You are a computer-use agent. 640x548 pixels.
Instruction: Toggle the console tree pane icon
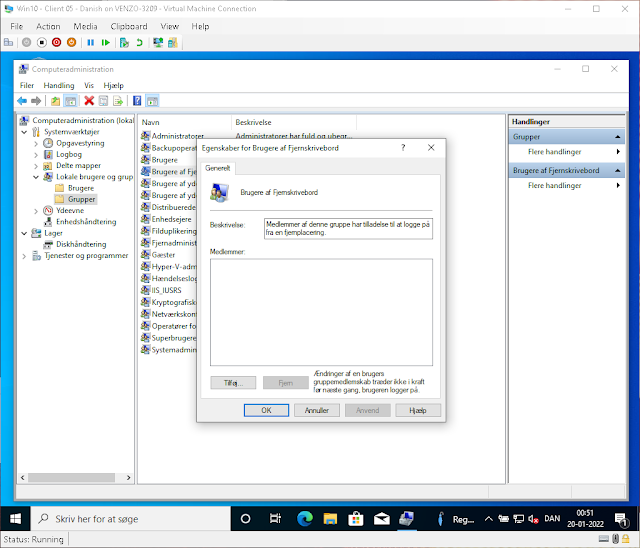[x=71, y=101]
